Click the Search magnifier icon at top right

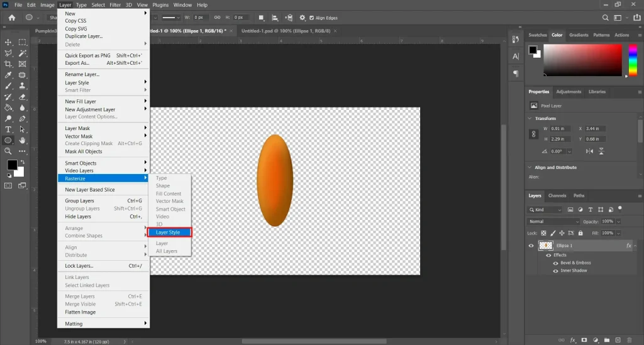pos(606,18)
